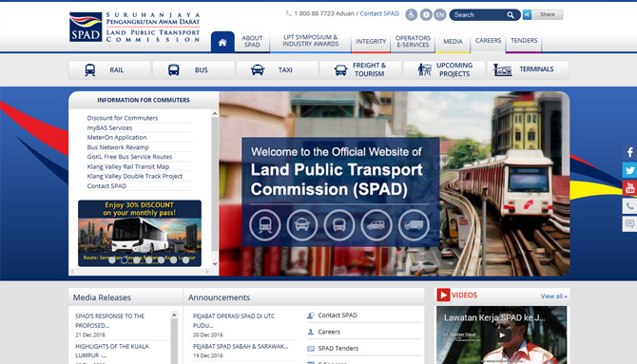Open the Bus category button
The image size is (637, 364).
[193, 70]
